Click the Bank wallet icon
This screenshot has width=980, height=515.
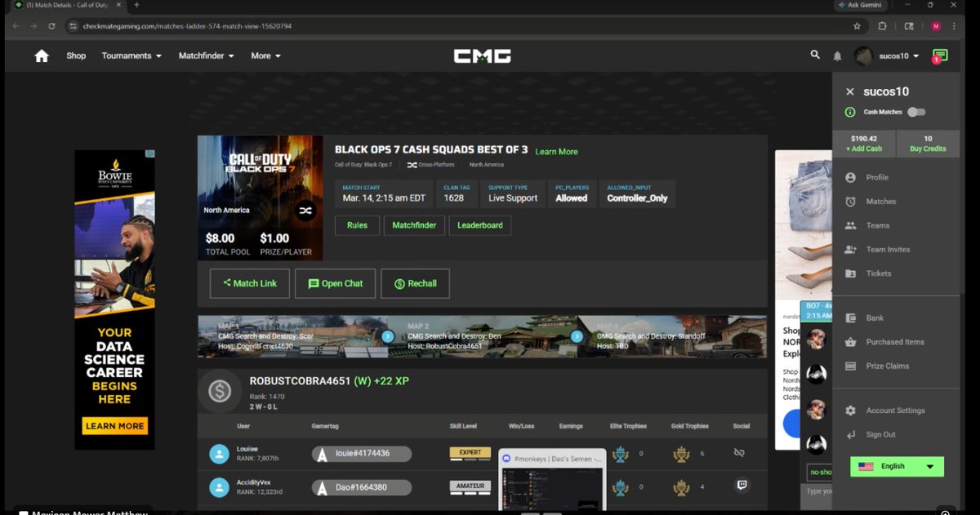(851, 318)
